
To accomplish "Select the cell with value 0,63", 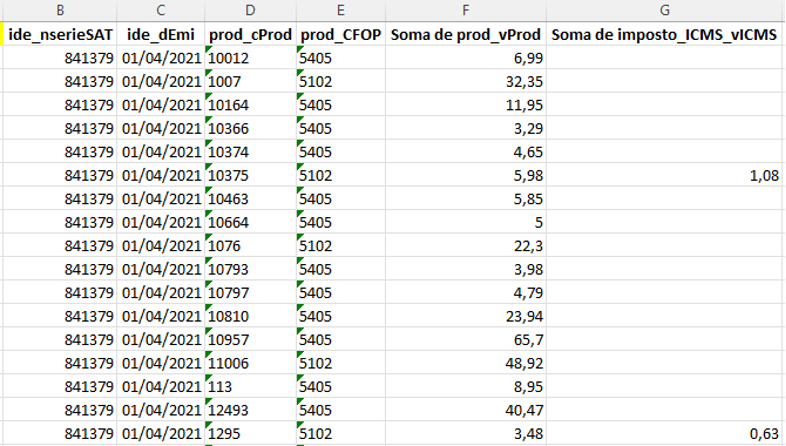I will (x=665, y=433).
